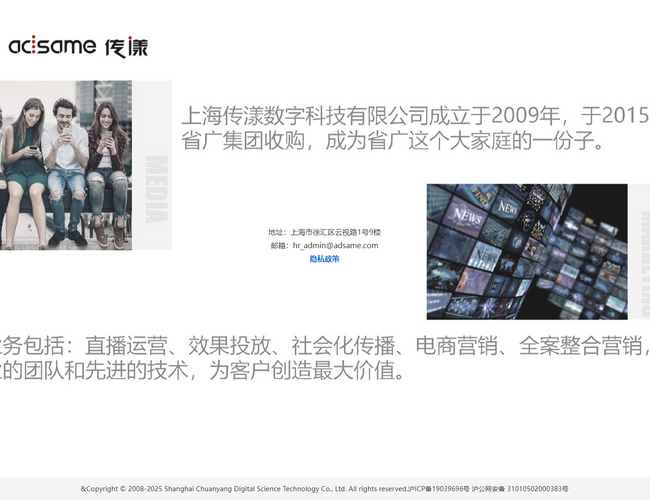
Task: Click the adsame logo in the header
Action: [x=52, y=46]
